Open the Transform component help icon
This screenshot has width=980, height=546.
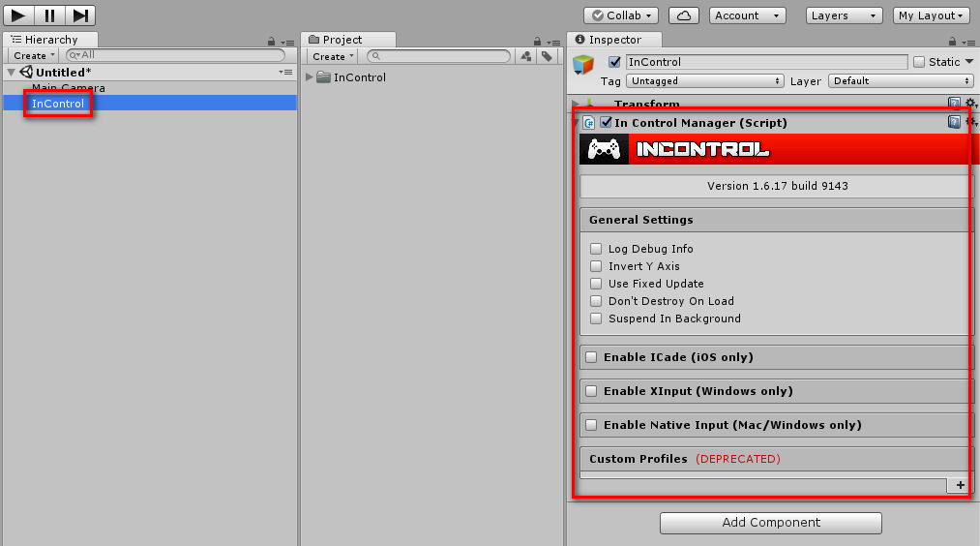(x=954, y=104)
